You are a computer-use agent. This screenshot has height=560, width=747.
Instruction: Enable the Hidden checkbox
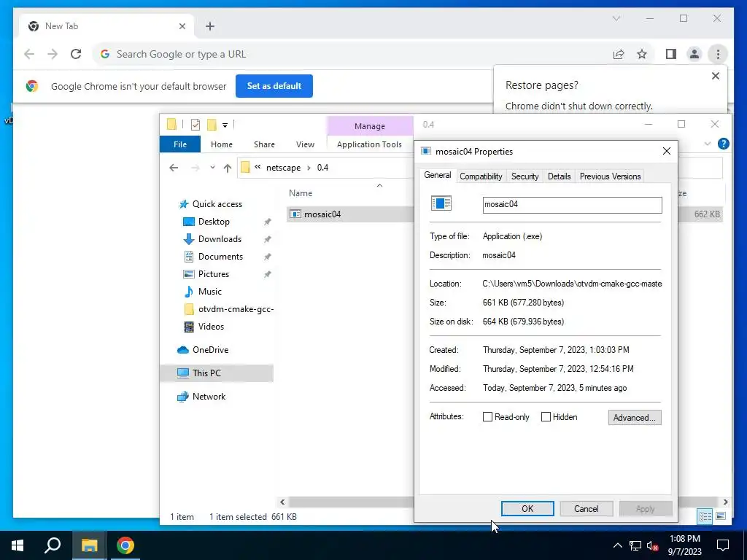coord(546,417)
